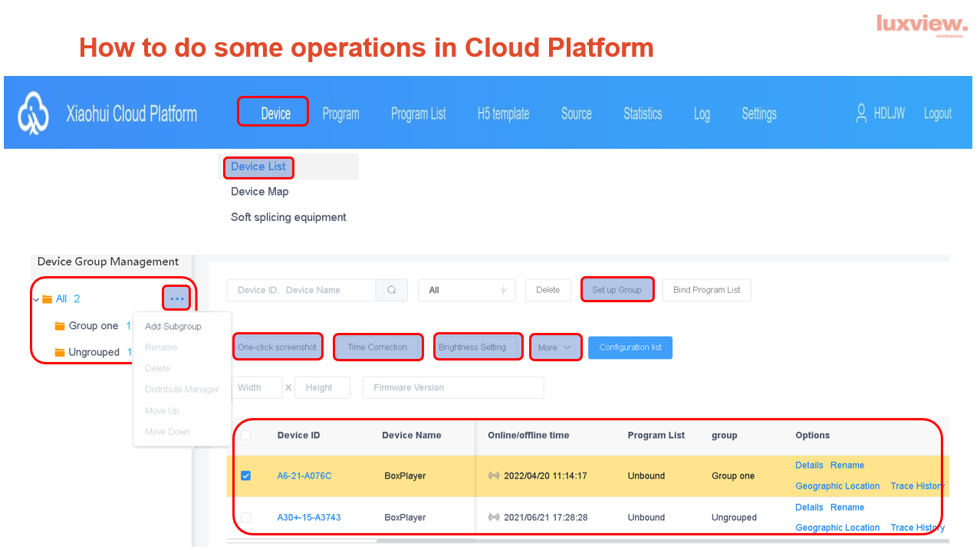The height and width of the screenshot is (550, 980).
Task: Open Details link for device A6-21-A076C
Action: (x=809, y=465)
